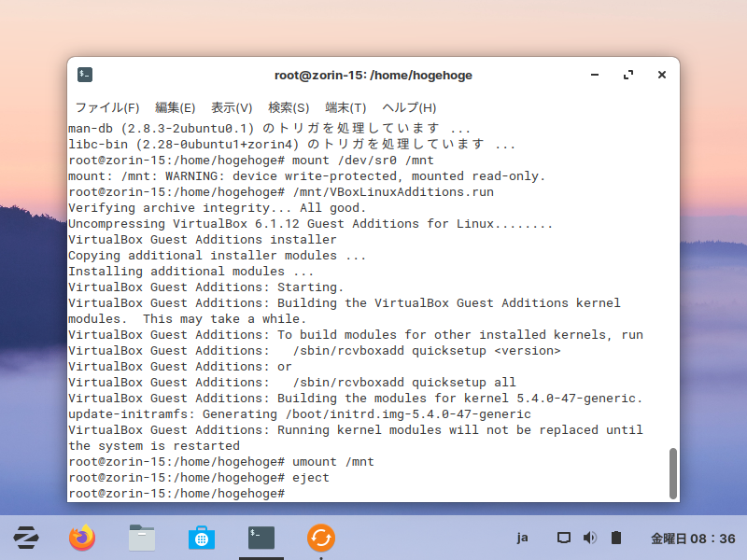The image size is (747, 560).
Task: Click 'modules. This may take a while.' line
Action: click(188, 319)
